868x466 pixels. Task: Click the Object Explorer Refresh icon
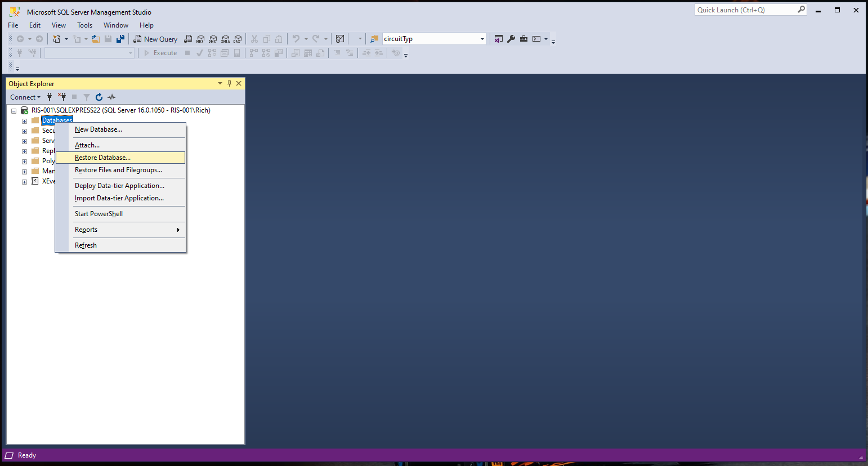99,97
